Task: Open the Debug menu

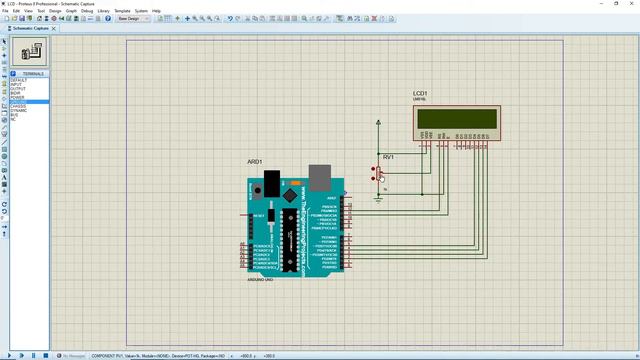Action: [87, 11]
